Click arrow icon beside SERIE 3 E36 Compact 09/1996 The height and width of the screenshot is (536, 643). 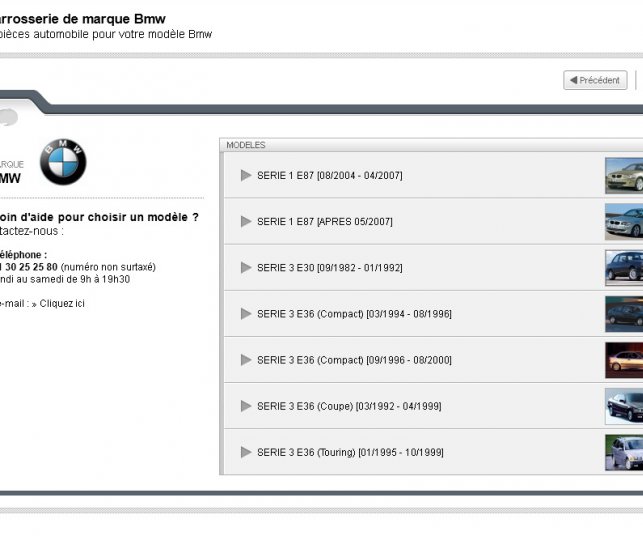[x=246, y=359]
